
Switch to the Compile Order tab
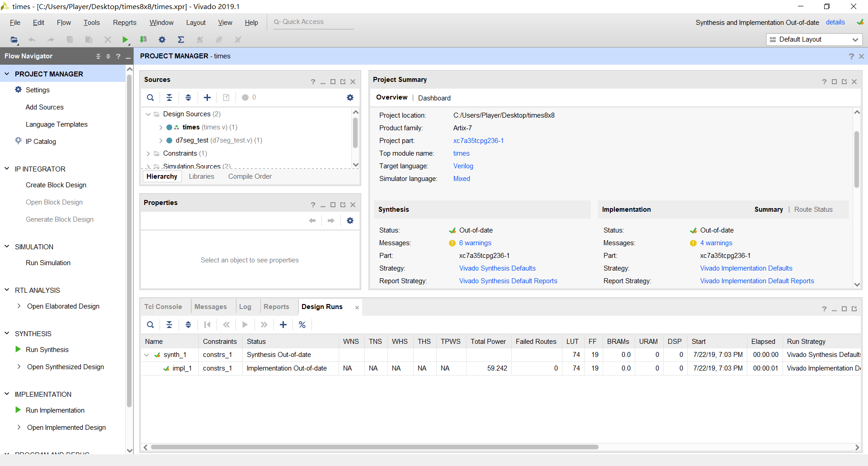[250, 176]
